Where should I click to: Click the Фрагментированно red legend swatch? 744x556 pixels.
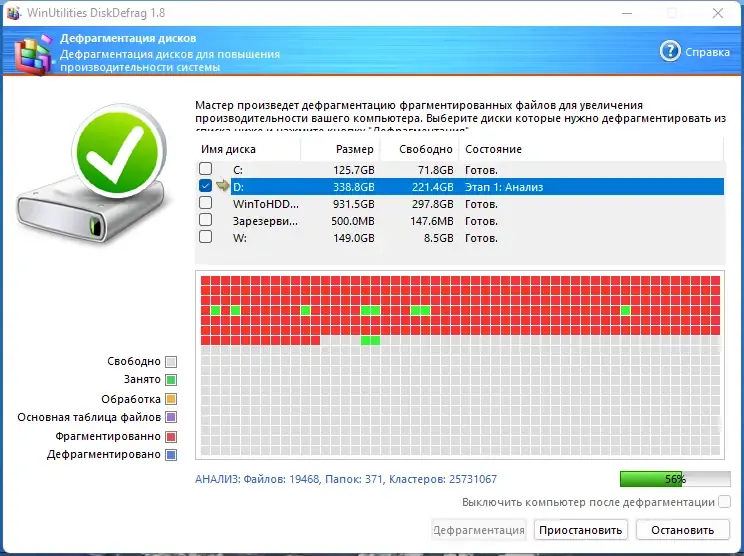(171, 436)
